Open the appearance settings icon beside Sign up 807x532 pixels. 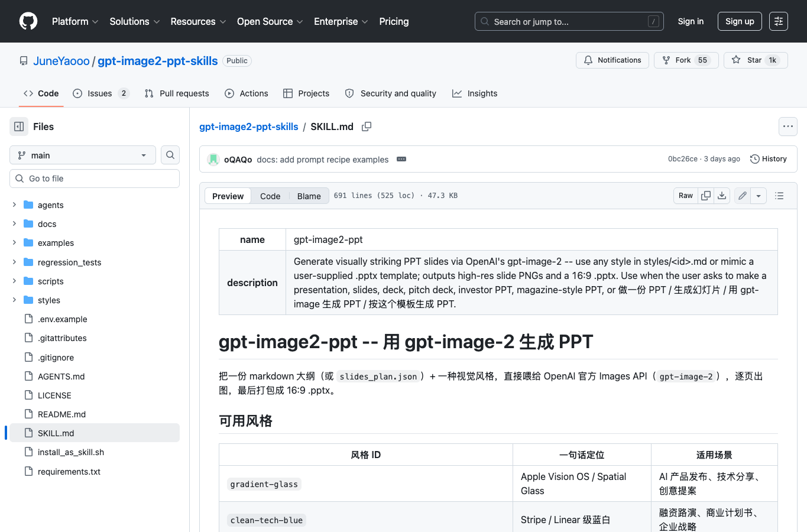779,21
